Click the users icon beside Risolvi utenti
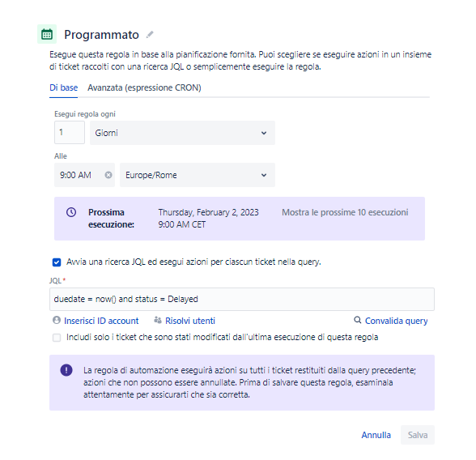 [x=158, y=320]
